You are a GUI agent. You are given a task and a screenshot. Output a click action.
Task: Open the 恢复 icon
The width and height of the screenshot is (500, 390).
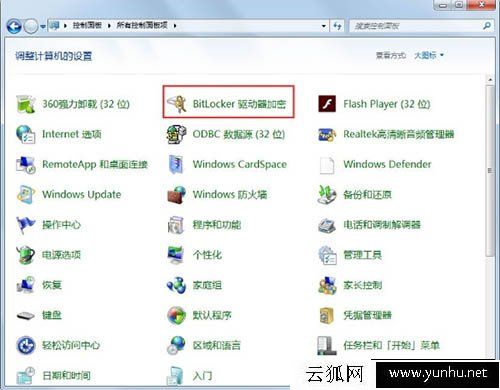[26, 285]
